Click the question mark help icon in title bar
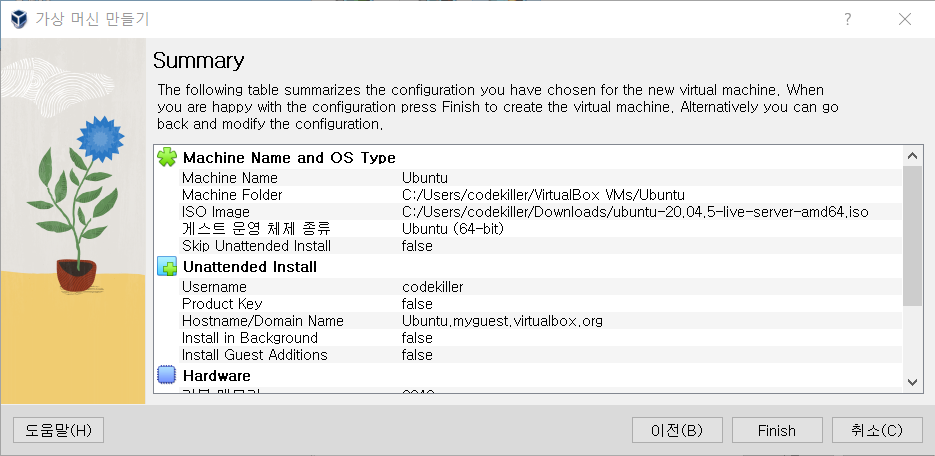 [847, 19]
